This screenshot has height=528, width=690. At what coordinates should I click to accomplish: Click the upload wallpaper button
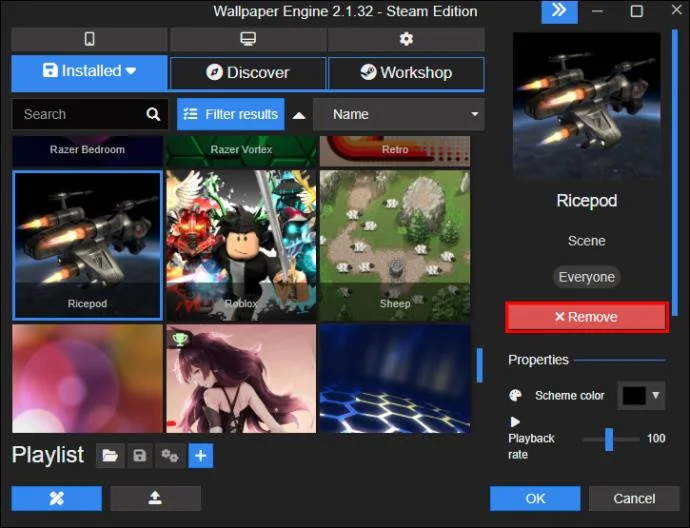pos(155,498)
